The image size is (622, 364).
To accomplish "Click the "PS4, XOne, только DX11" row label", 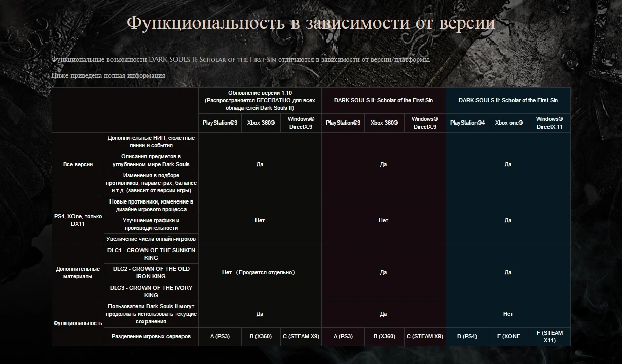I will coord(78,220).
